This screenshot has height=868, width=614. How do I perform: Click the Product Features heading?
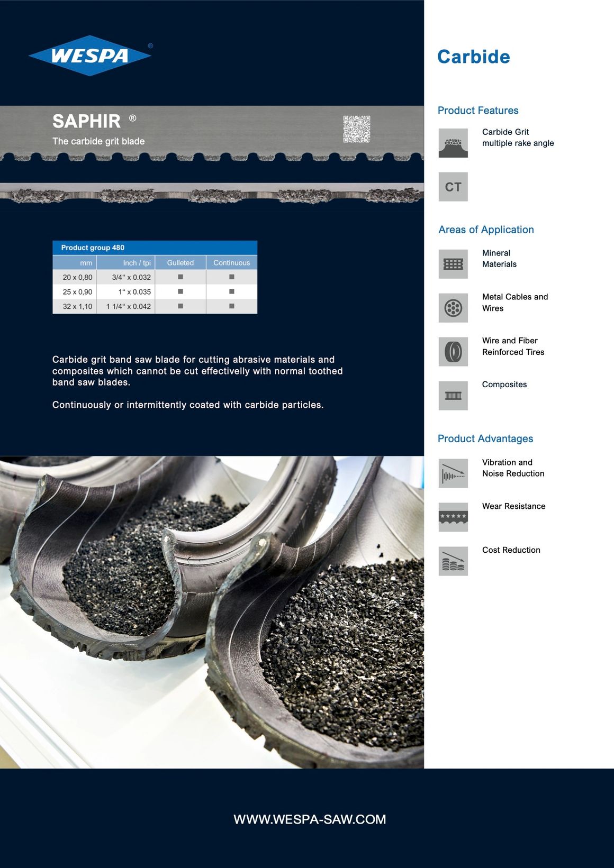478,111
